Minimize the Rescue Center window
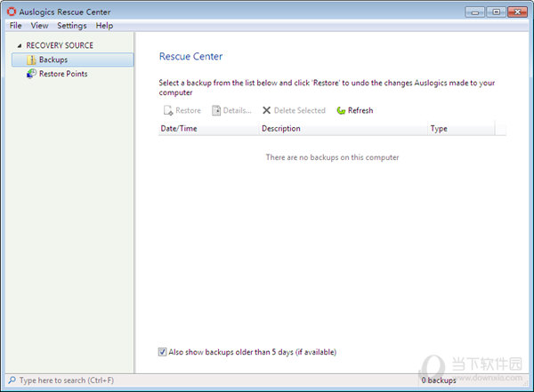This screenshot has height=392, width=534. (x=474, y=12)
